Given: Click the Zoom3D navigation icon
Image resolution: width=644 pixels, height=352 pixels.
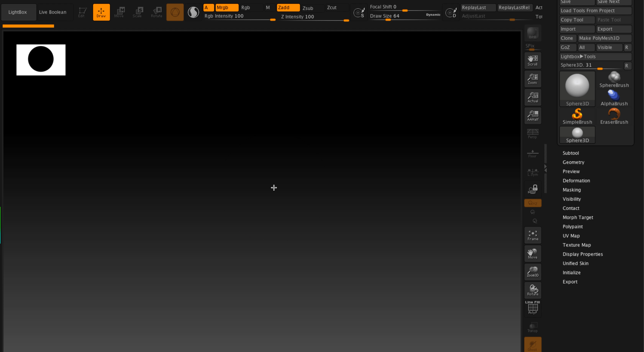Looking at the screenshot, I should coord(533,272).
